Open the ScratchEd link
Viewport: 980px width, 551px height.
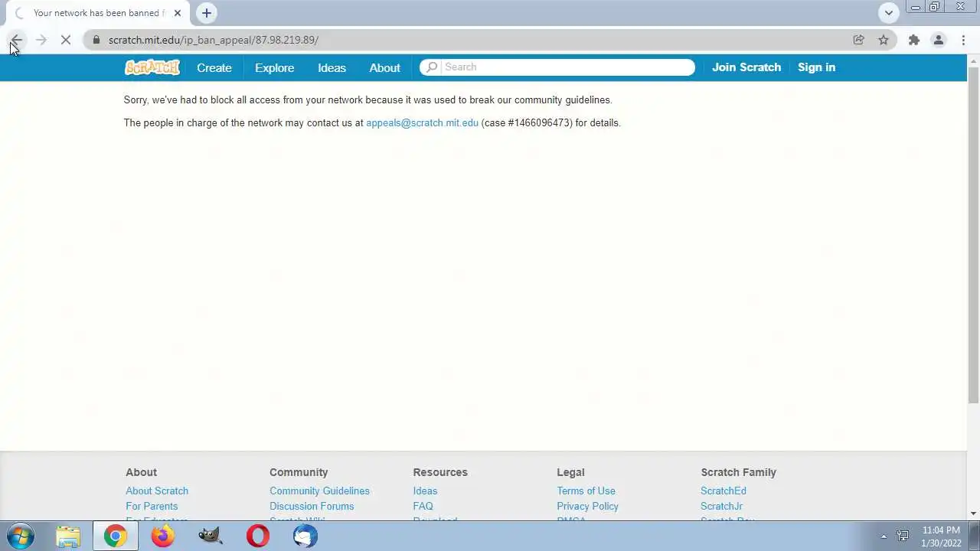723,491
